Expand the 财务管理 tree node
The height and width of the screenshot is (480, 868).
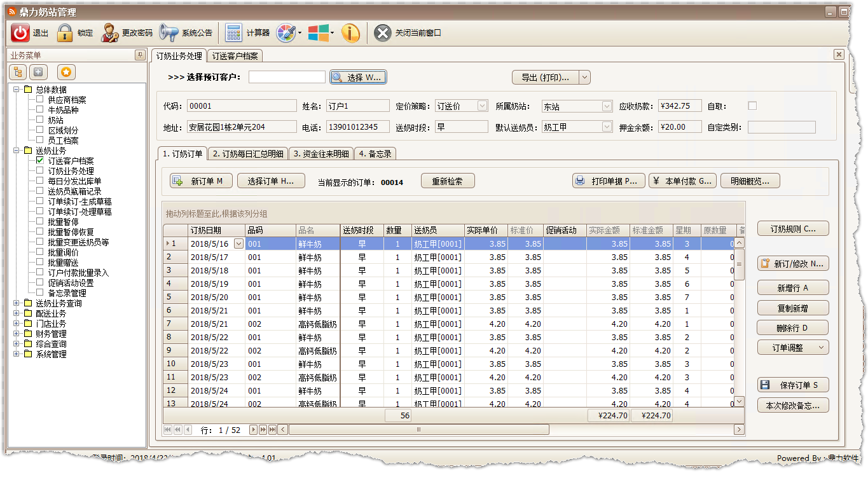[16, 334]
